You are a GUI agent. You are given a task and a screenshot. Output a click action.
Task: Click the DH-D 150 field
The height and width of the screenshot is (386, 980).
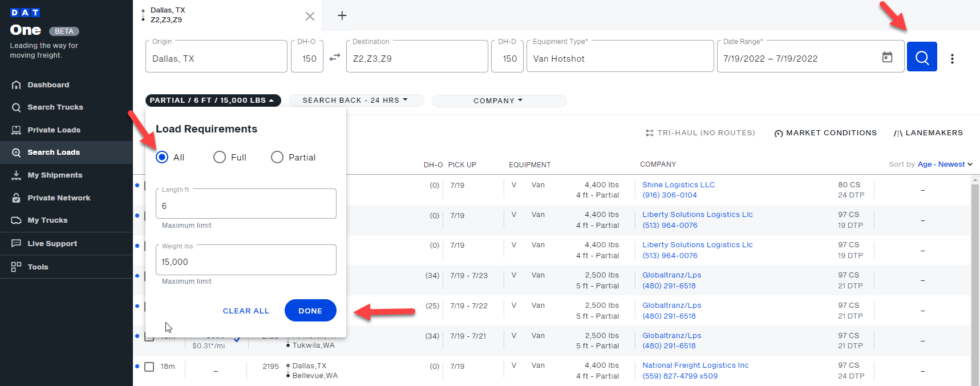[508, 57]
